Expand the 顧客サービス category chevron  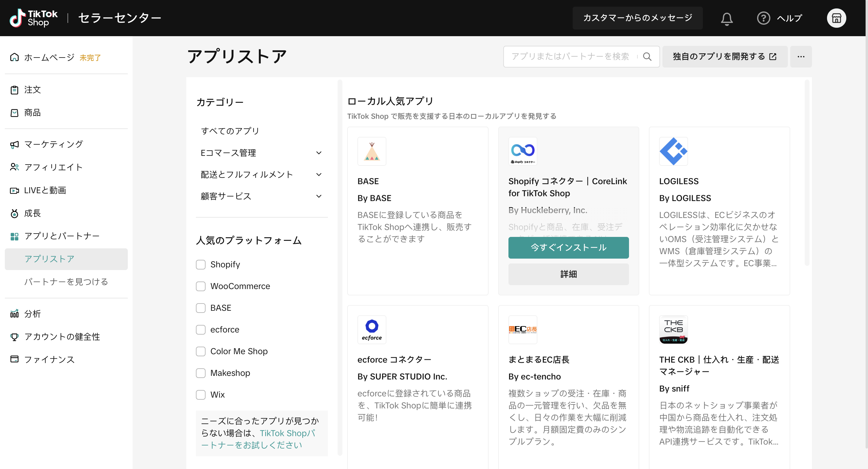(319, 196)
